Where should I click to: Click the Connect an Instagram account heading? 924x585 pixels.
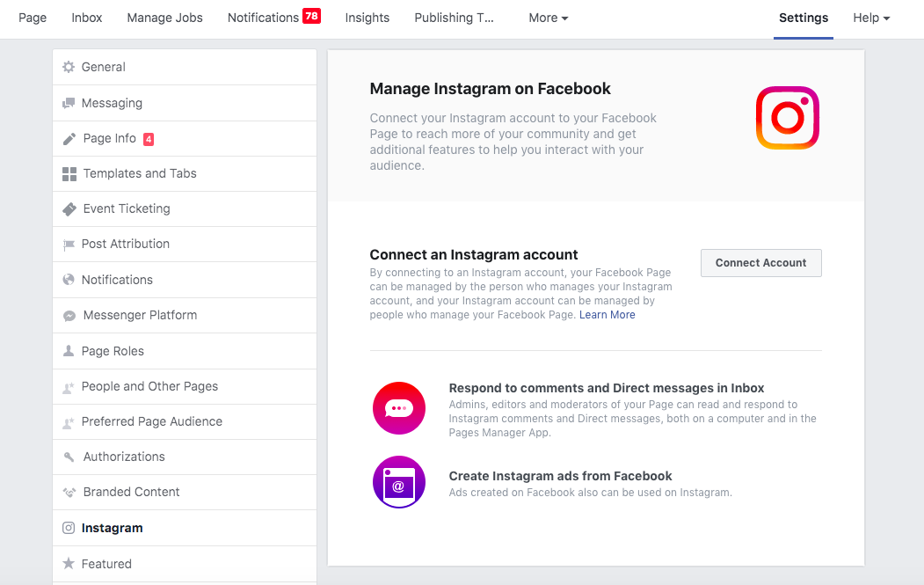tap(473, 255)
